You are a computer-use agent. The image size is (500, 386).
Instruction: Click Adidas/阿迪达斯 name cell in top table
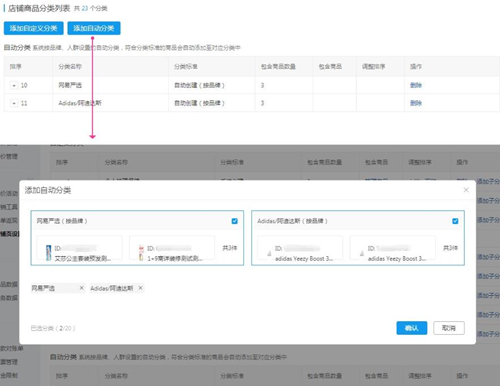pos(80,103)
